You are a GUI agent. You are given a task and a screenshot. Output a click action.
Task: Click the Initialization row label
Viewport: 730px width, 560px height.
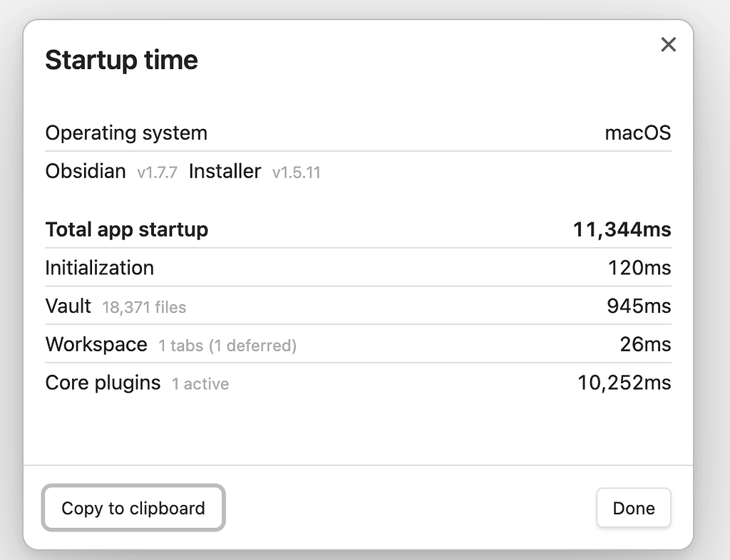tap(99, 268)
